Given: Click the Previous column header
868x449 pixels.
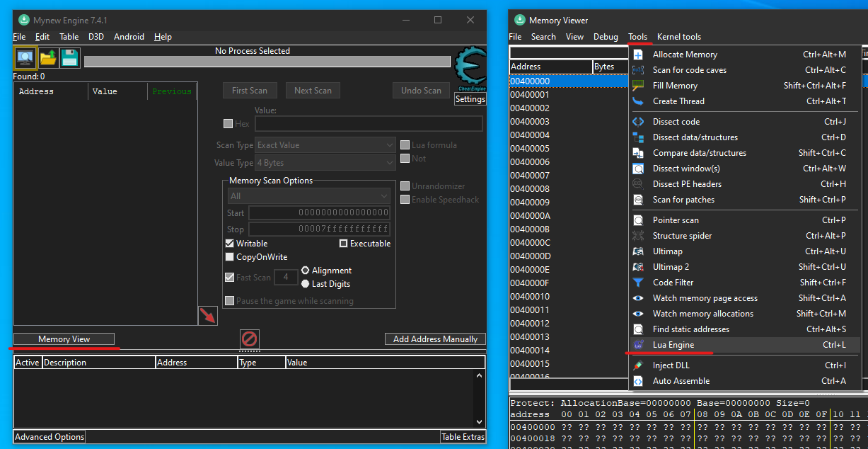Looking at the screenshot, I should click(172, 91).
